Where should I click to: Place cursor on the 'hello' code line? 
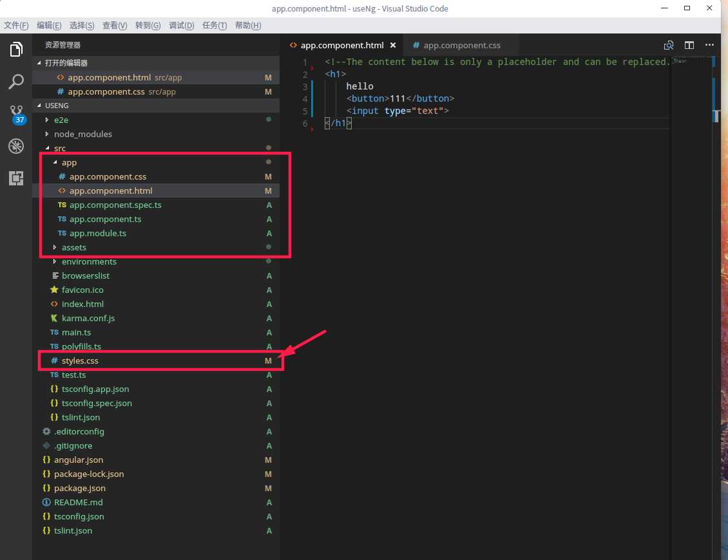[359, 86]
